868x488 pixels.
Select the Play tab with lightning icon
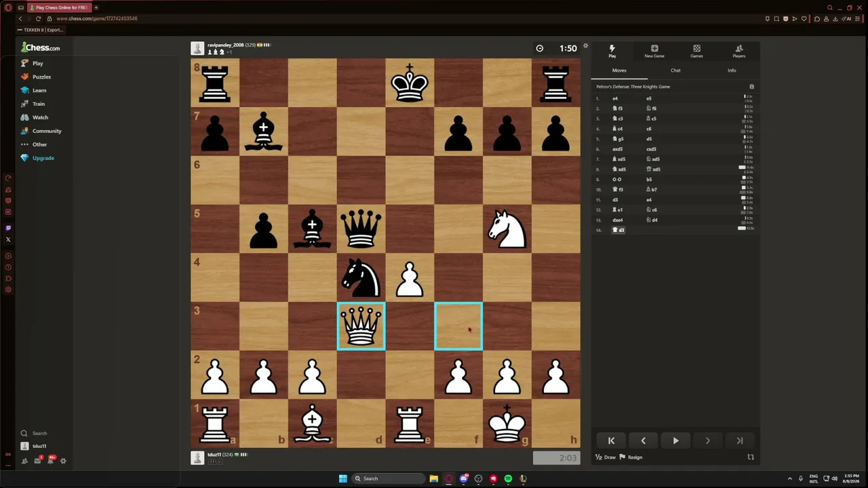(x=612, y=52)
